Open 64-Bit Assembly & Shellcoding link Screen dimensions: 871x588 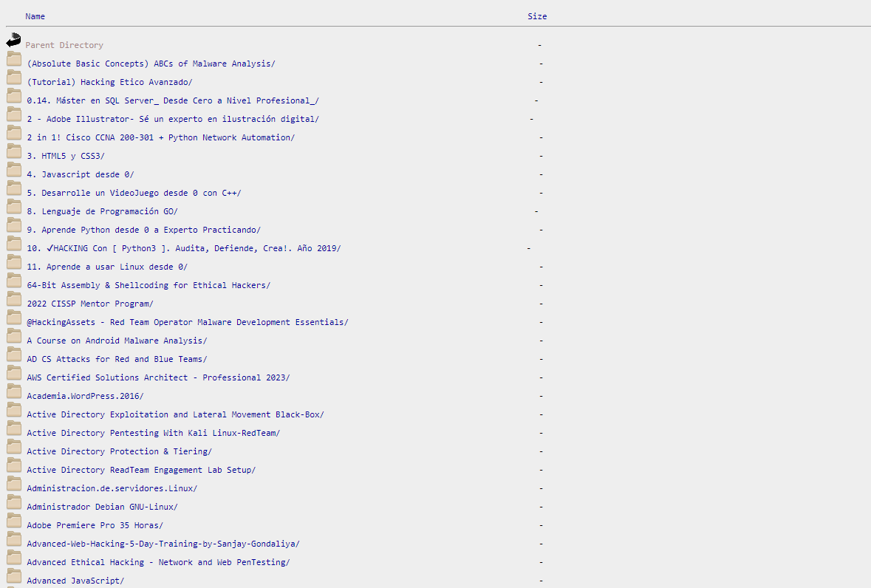point(148,285)
